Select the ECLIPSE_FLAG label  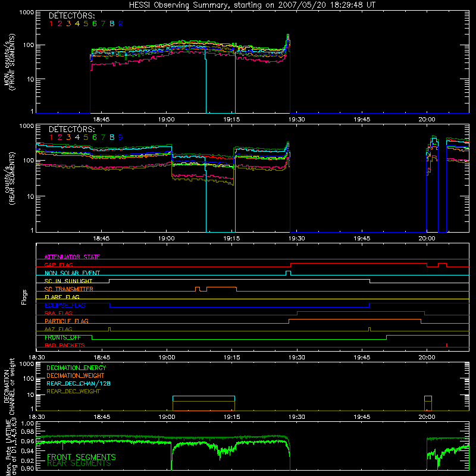65,305
